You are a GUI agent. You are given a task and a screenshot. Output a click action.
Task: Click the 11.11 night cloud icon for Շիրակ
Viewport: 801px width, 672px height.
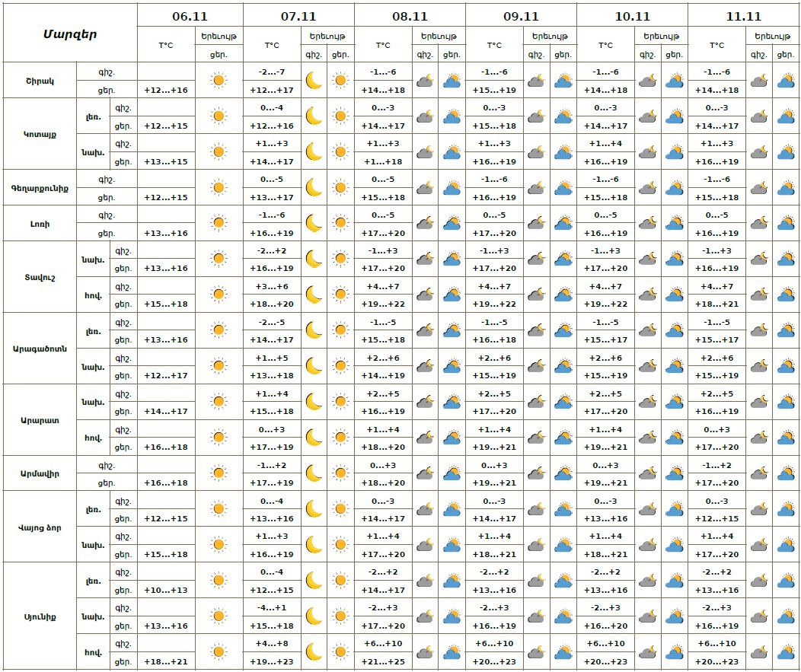coord(758,80)
